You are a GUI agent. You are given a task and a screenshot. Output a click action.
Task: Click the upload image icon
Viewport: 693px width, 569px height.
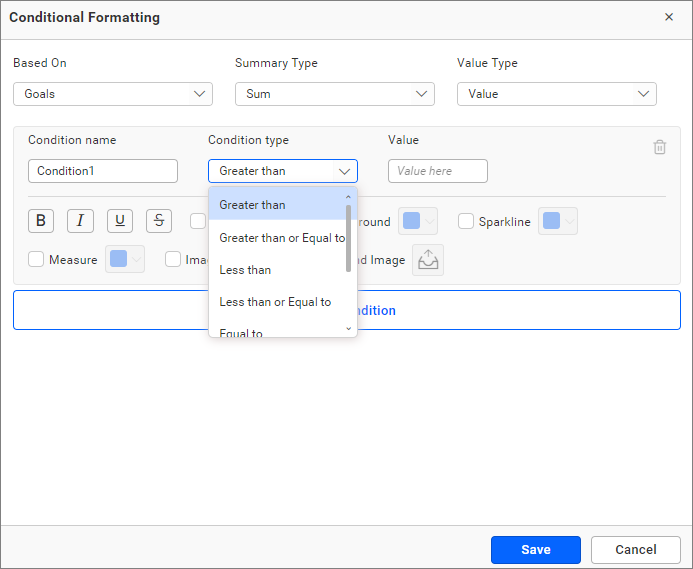(428, 260)
